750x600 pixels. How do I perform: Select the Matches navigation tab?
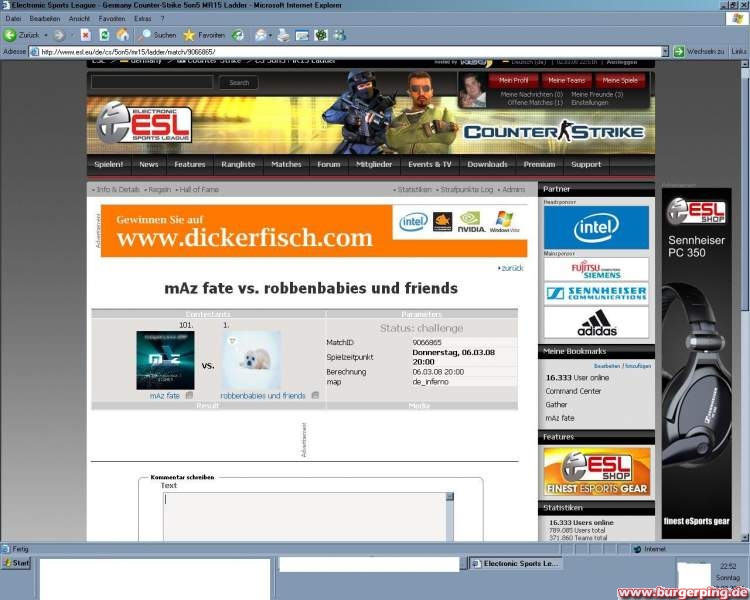pos(286,164)
